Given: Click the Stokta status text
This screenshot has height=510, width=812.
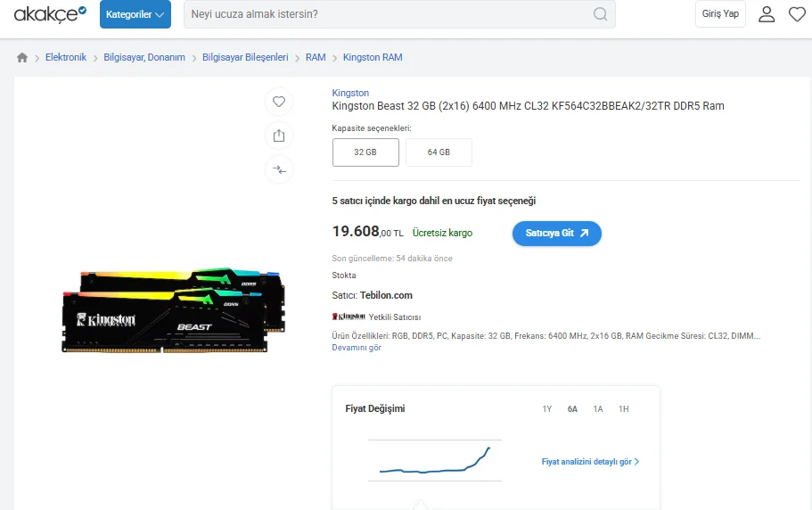Looking at the screenshot, I should 344,276.
